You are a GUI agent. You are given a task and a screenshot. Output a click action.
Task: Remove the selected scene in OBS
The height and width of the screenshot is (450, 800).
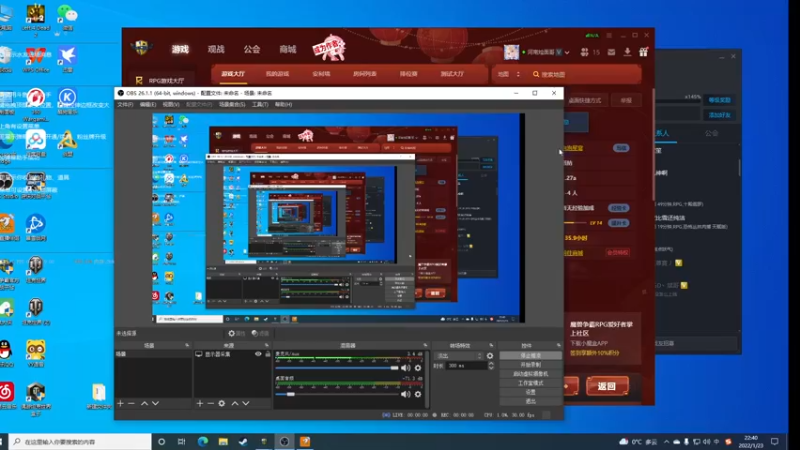click(x=131, y=403)
